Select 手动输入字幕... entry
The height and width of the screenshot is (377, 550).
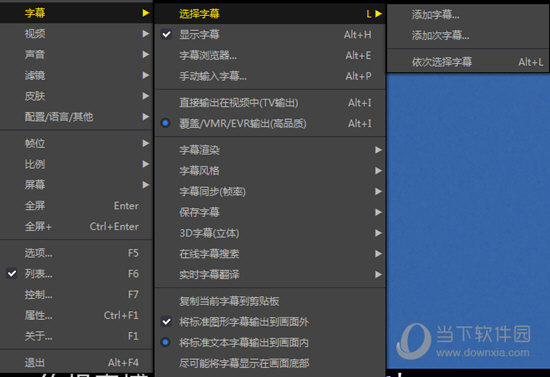point(270,76)
